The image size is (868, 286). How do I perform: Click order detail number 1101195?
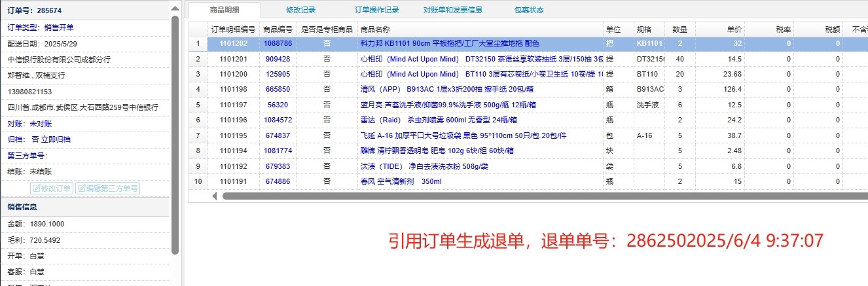coord(233,135)
